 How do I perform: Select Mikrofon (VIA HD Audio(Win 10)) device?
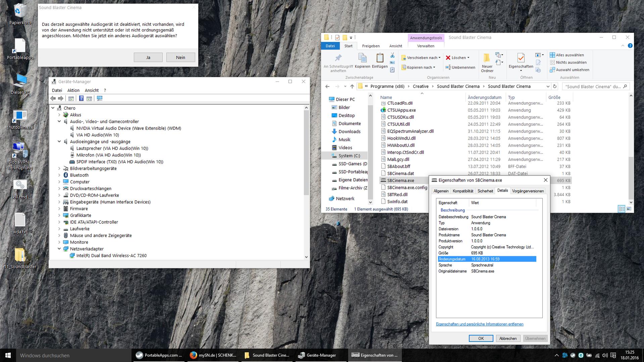point(108,155)
